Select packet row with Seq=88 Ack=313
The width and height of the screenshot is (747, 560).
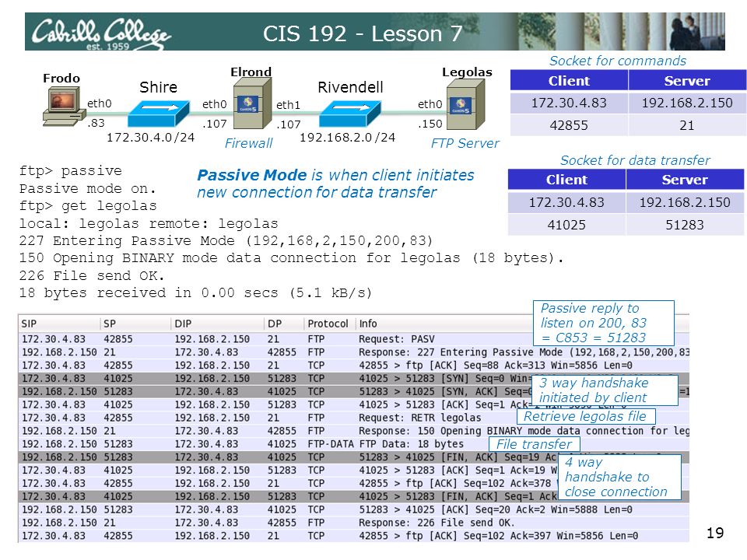coord(353,366)
